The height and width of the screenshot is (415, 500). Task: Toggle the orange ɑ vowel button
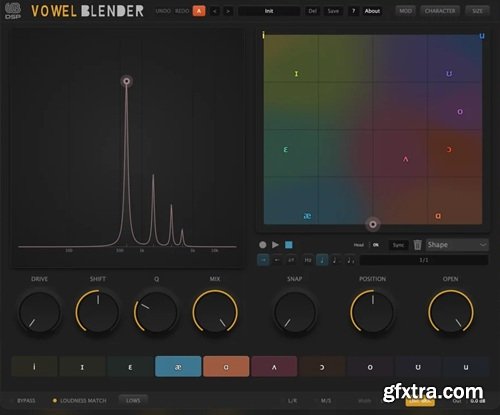pyautogui.click(x=226, y=367)
